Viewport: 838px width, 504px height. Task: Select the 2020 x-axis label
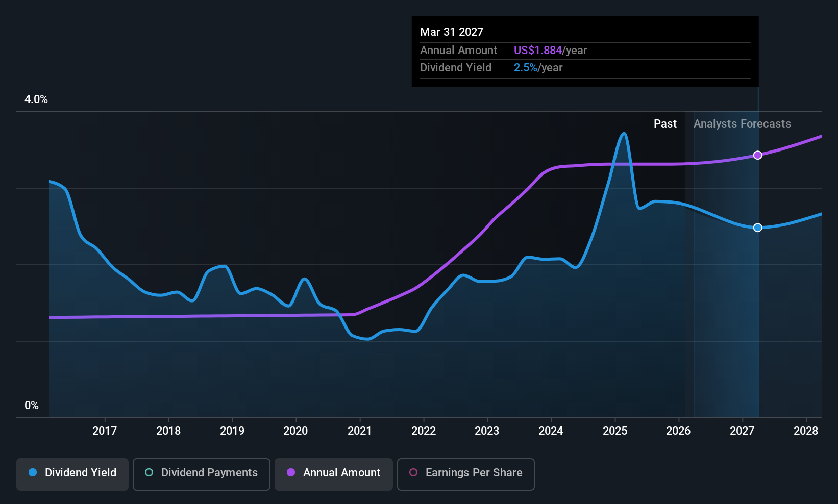pyautogui.click(x=295, y=431)
